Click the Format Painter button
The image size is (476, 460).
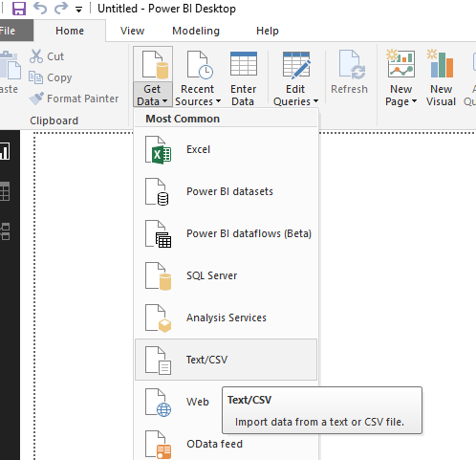(74, 99)
